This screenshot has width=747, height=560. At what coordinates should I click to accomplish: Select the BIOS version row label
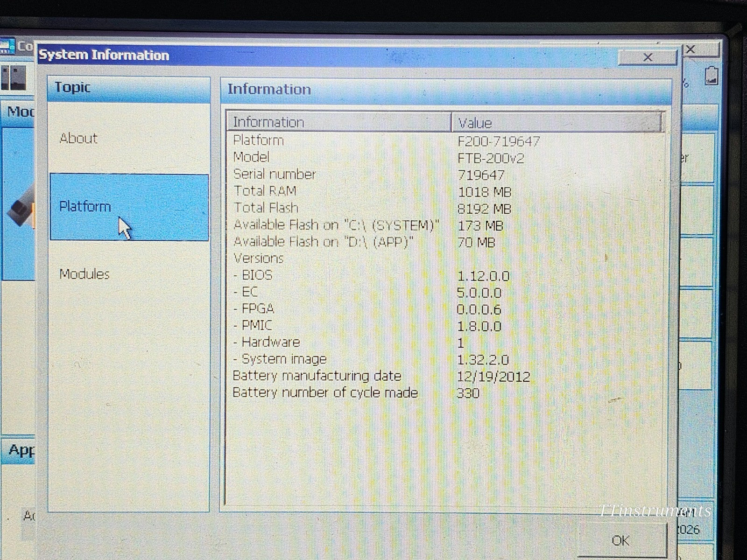click(253, 275)
